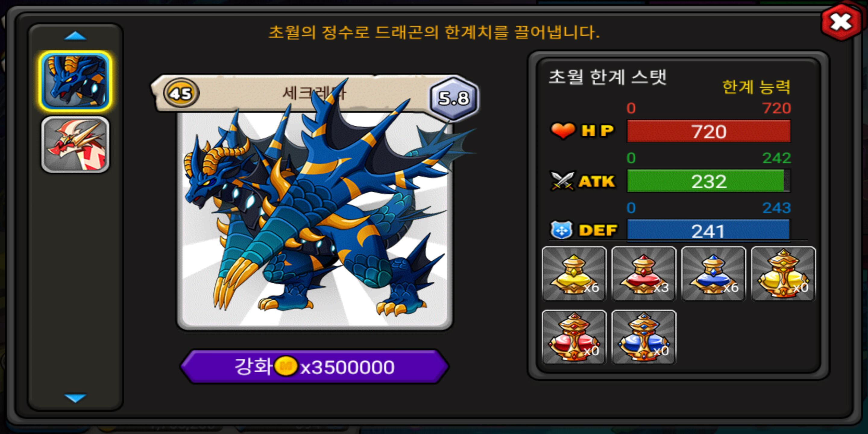Select the small red essence potion x3
Image resolution: width=868 pixels, height=434 pixels.
pos(643,274)
